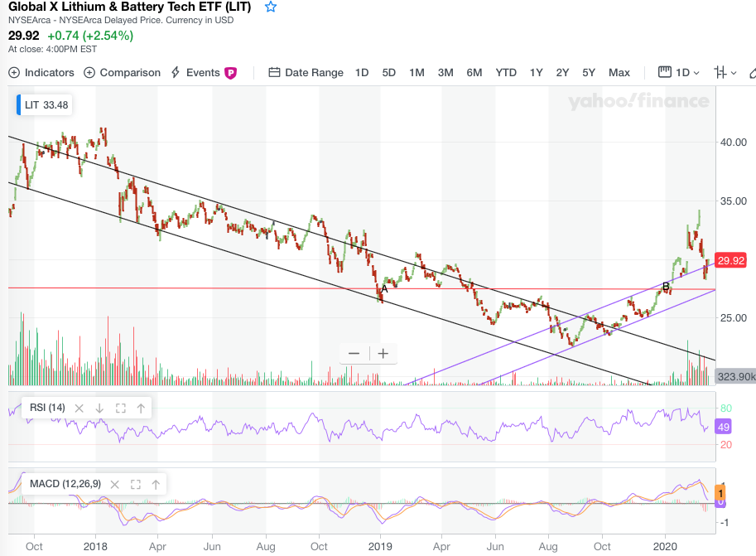Click the 2018 time axis label
Image resolution: width=756 pixels, height=556 pixels.
[95, 546]
